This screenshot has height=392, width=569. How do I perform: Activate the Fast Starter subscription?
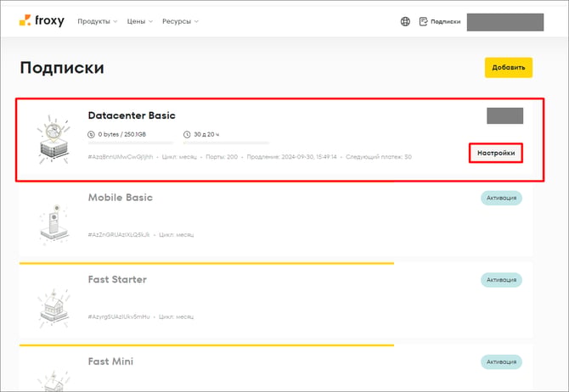[x=501, y=280]
